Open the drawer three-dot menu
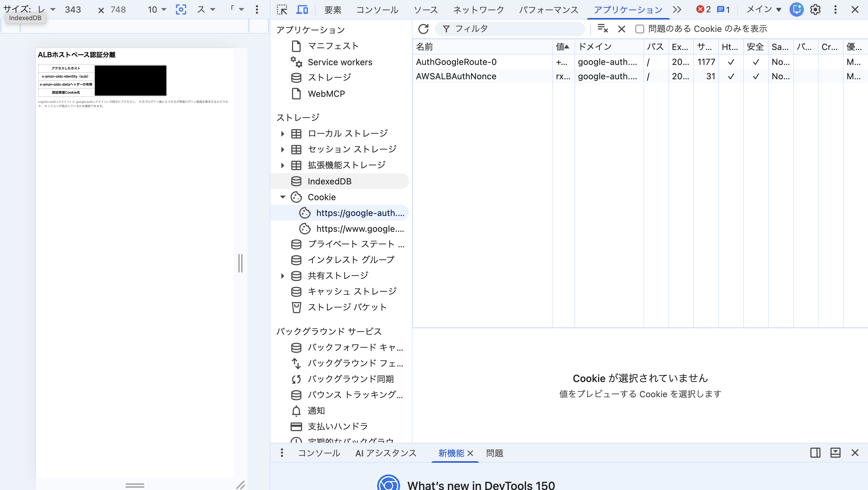The image size is (868, 490). (x=282, y=453)
